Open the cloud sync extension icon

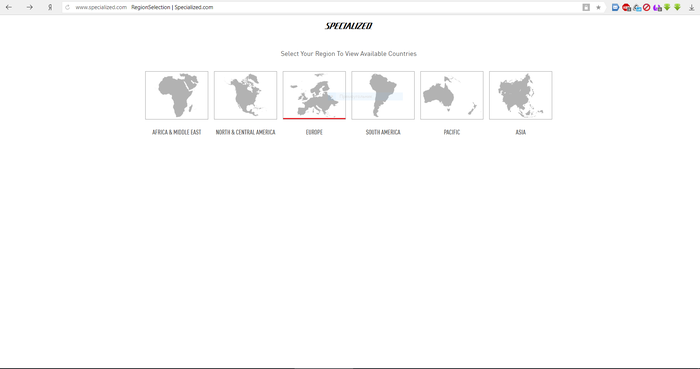pyautogui.click(x=637, y=7)
